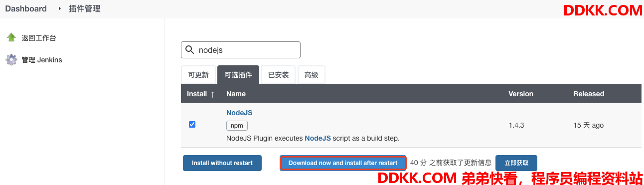
Task: Click the breadcrumb arrow after Dashboard
Action: 59,8
